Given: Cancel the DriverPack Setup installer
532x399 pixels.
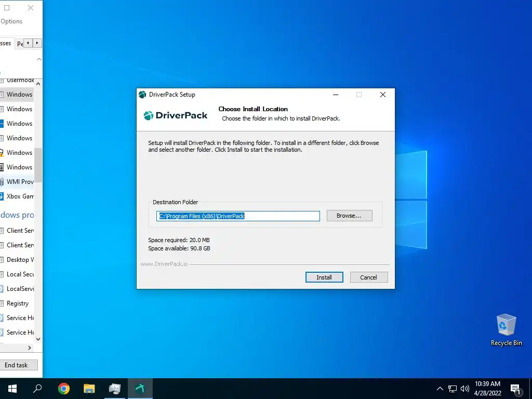Looking at the screenshot, I should point(368,277).
